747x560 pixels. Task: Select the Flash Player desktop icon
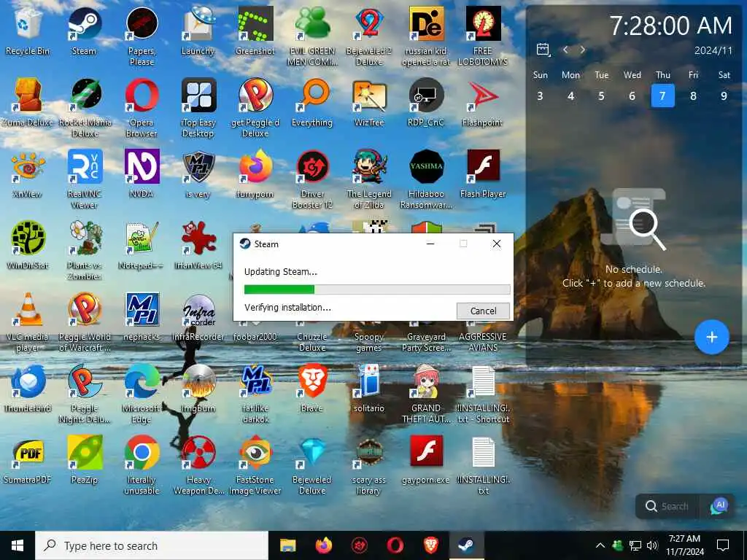pos(483,167)
